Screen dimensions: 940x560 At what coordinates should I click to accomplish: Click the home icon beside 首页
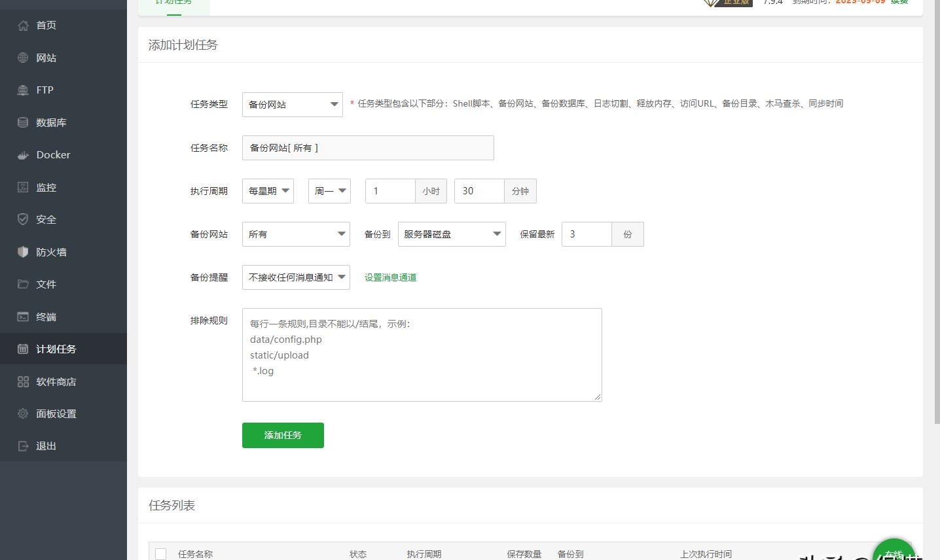click(23, 26)
